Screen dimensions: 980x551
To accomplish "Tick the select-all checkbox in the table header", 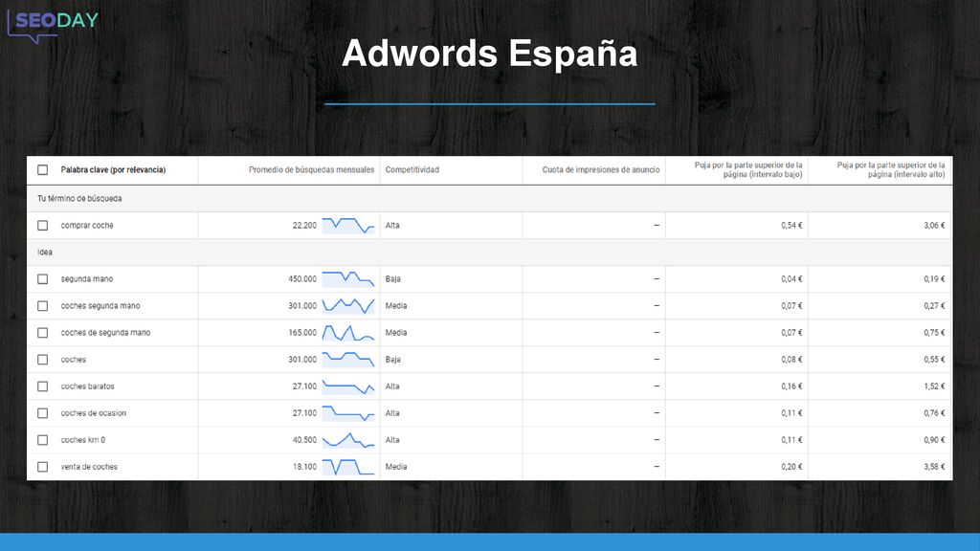I will (x=42, y=170).
